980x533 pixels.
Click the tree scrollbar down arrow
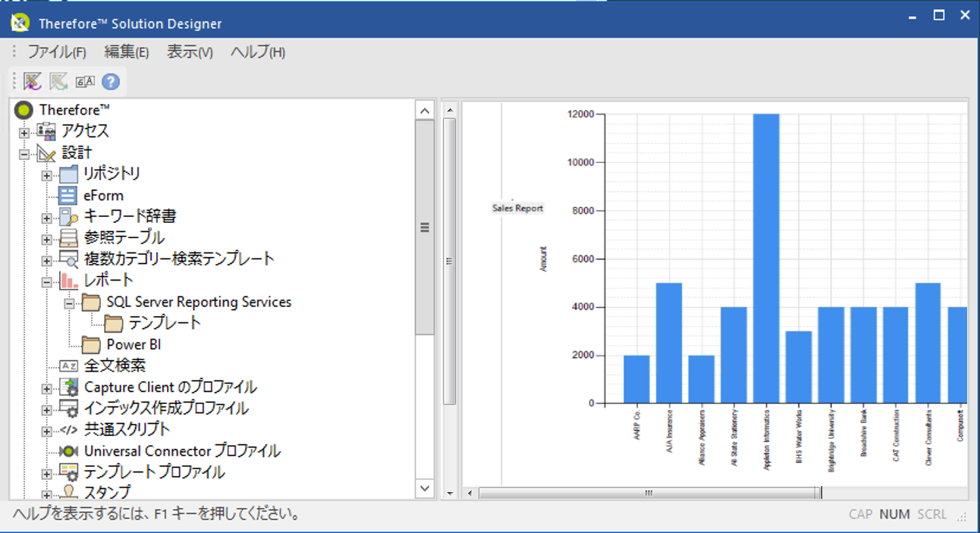[x=425, y=488]
